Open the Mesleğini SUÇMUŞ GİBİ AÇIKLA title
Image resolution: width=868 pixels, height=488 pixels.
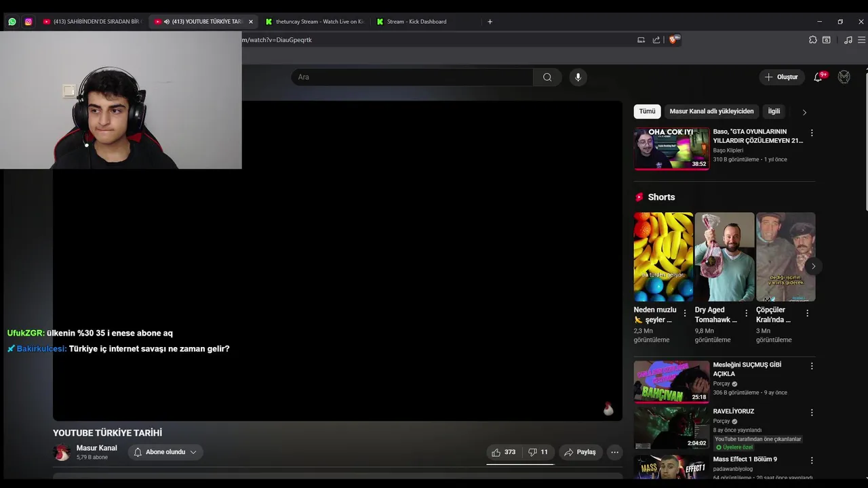click(747, 369)
